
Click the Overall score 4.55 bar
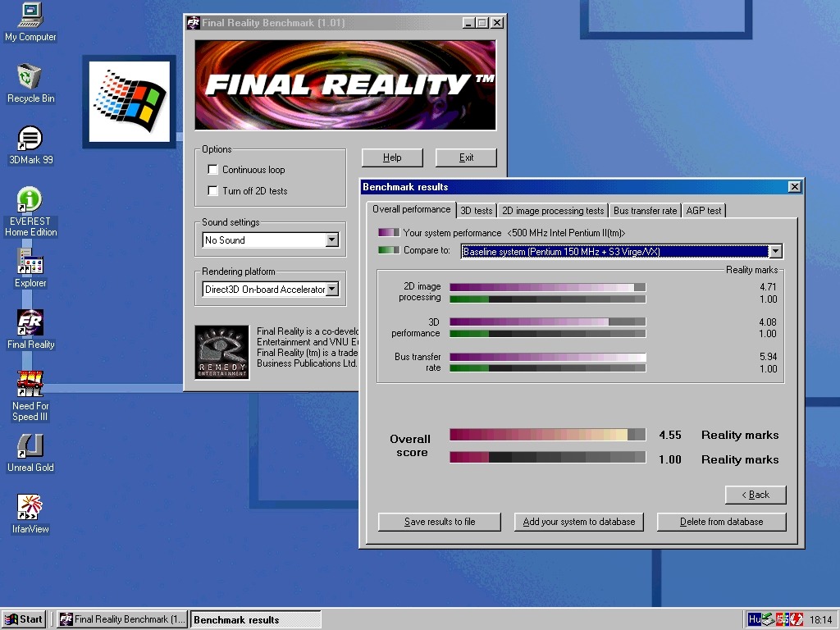pyautogui.click(x=547, y=435)
